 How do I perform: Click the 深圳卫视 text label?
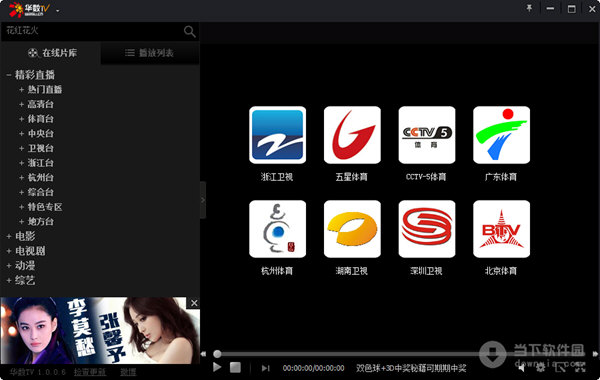pyautogui.click(x=426, y=271)
